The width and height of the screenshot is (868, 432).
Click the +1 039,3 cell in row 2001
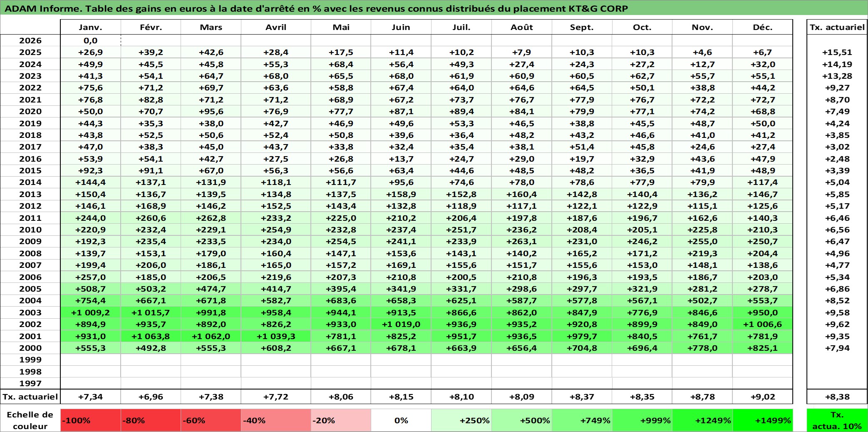click(276, 336)
